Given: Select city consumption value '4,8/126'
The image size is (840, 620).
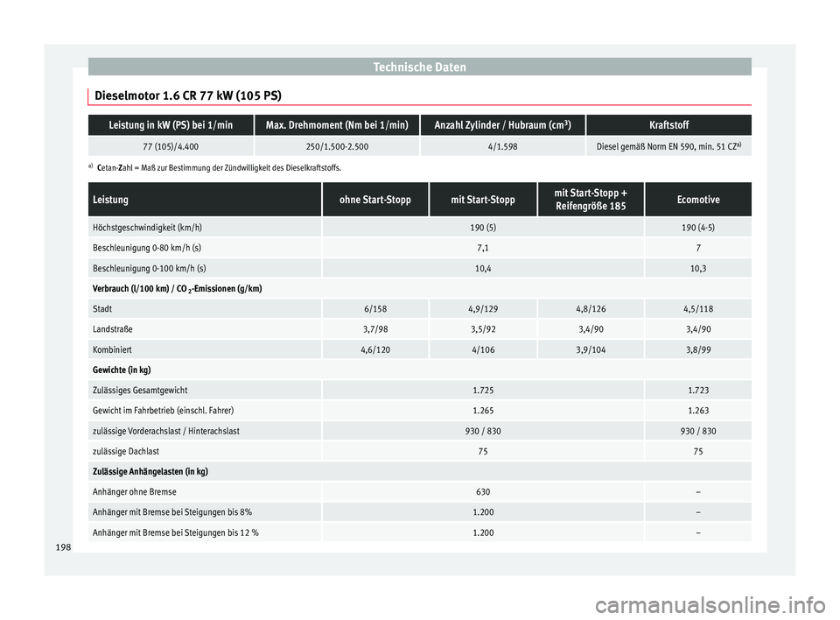Looking at the screenshot, I should [x=591, y=309].
